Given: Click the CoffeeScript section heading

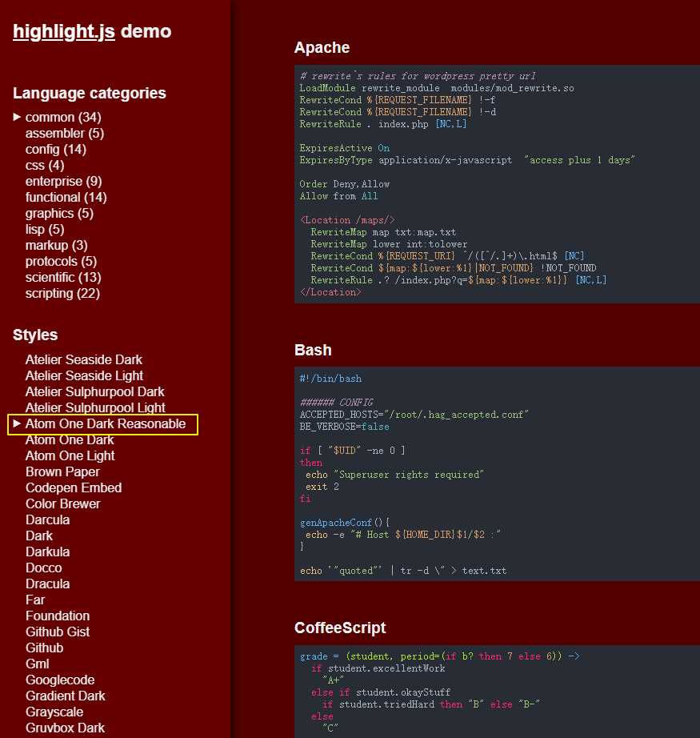Looking at the screenshot, I should pos(340,628).
